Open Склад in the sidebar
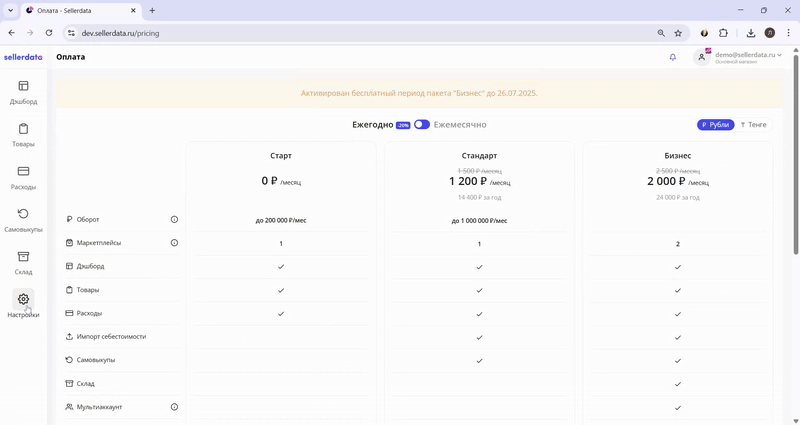The image size is (800, 425). click(23, 262)
